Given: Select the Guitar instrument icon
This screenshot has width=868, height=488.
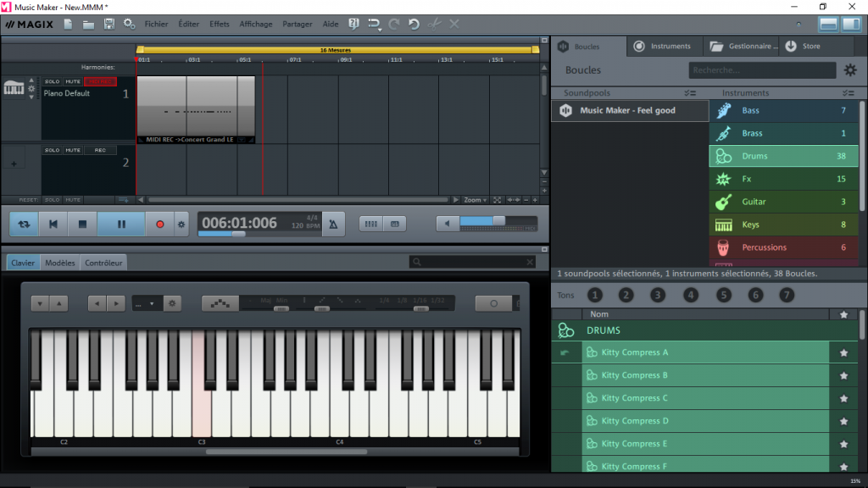Looking at the screenshot, I should (x=723, y=202).
